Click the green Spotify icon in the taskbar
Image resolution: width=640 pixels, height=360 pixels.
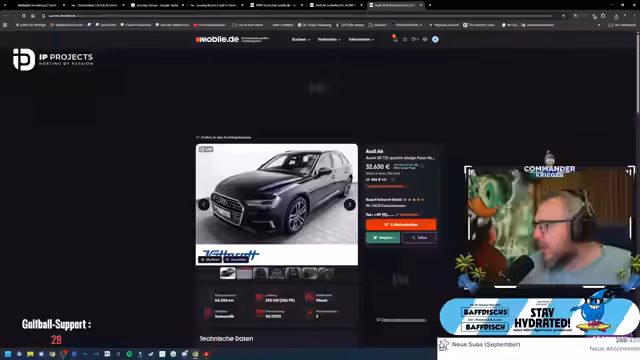(129, 354)
